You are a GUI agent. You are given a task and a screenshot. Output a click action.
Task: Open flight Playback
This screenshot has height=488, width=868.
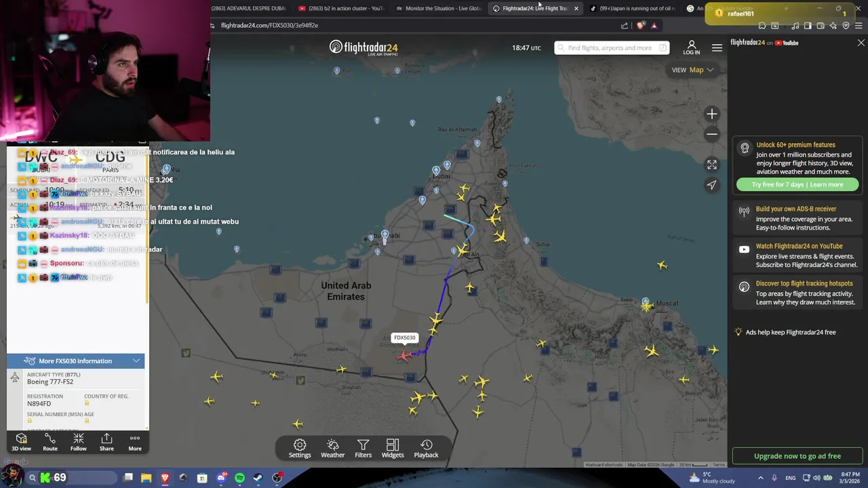(x=426, y=449)
